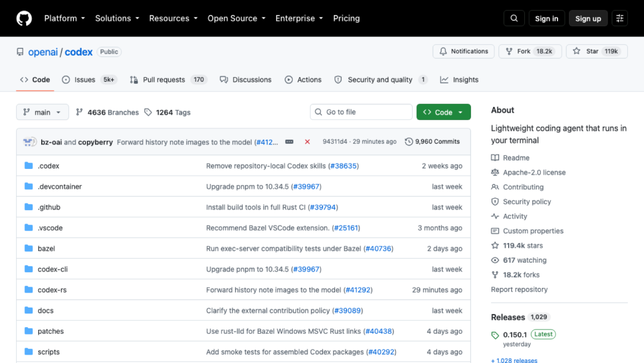Image resolution: width=644 pixels, height=363 pixels.
Task: Expand the Enterprise menu
Action: coord(299,19)
